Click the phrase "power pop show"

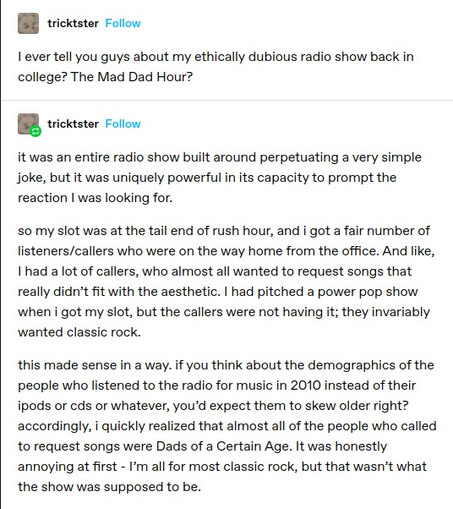coord(367,292)
